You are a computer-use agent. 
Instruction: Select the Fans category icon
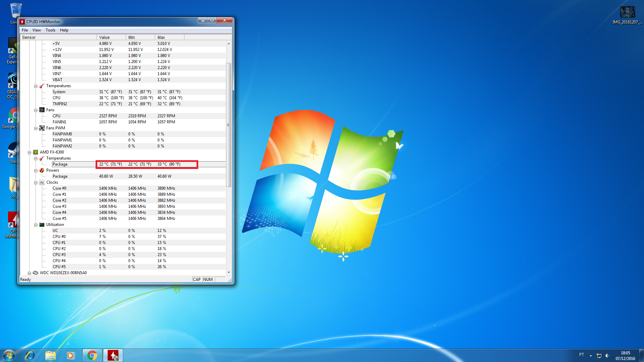42,110
